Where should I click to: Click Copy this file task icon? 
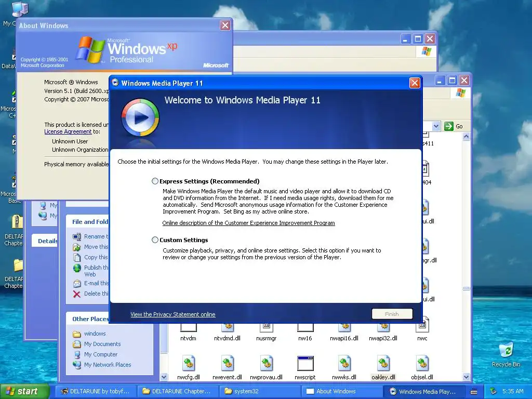77,257
